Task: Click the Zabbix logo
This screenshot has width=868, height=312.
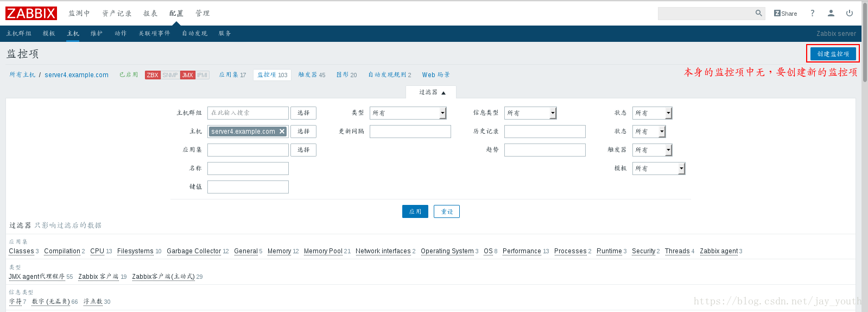Action: pyautogui.click(x=31, y=13)
